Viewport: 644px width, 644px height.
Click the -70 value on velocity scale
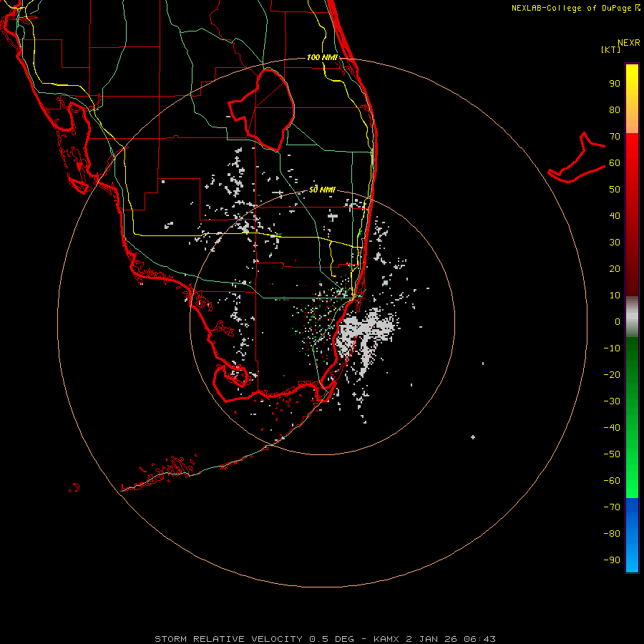612,507
